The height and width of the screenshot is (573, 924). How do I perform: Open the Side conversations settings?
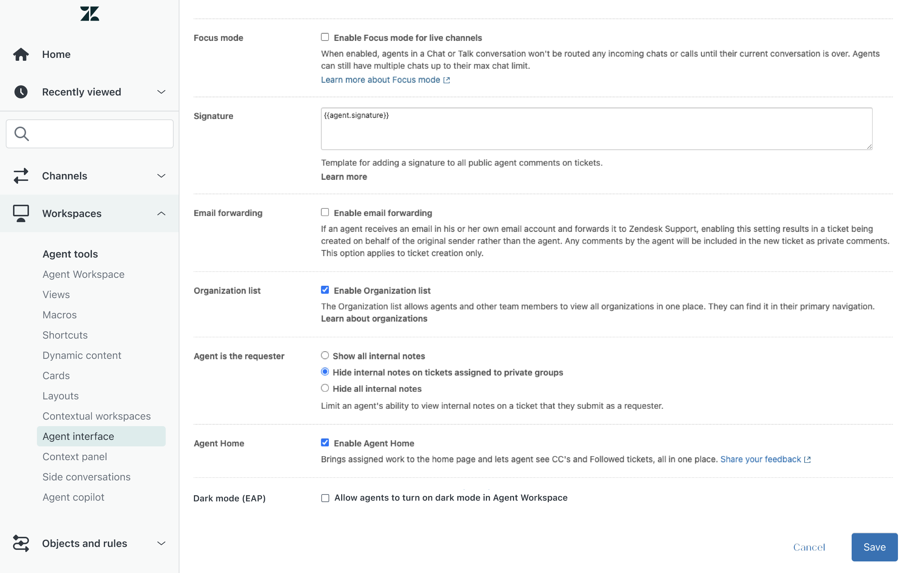[x=86, y=476]
